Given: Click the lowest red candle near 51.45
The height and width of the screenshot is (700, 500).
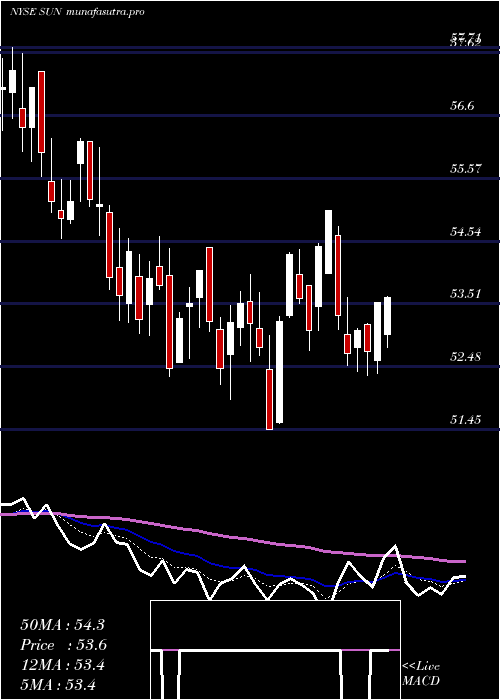Looking at the screenshot, I should click(x=270, y=399).
